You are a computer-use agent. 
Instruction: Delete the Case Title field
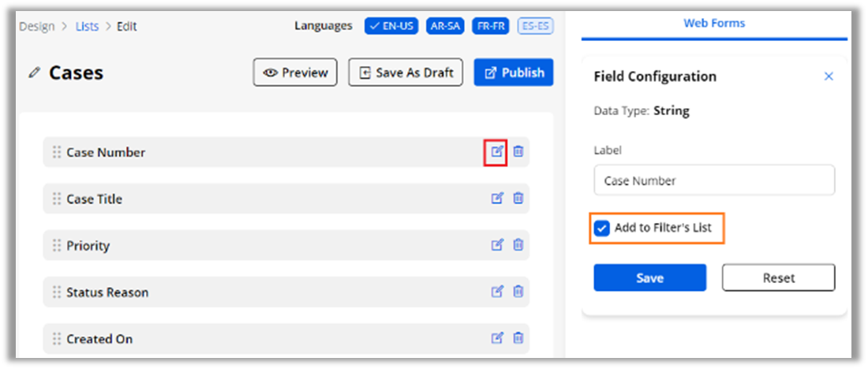tap(518, 199)
